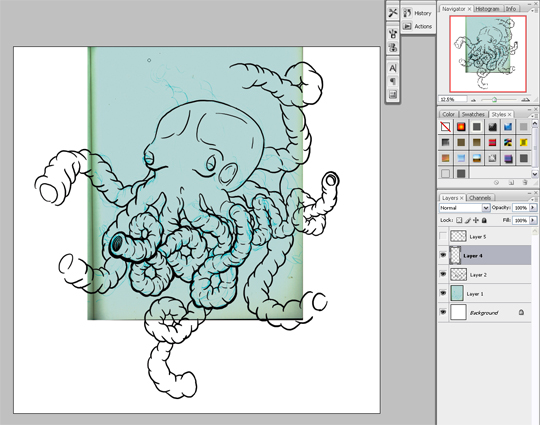Apply the light blue gradient style swatch
This screenshot has height=425, width=540.
click(x=461, y=158)
